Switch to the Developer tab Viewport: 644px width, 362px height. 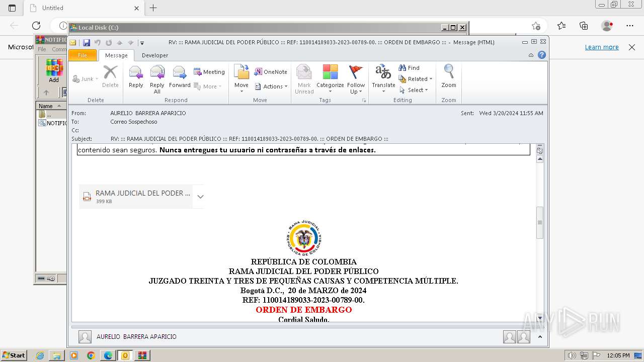point(155,55)
